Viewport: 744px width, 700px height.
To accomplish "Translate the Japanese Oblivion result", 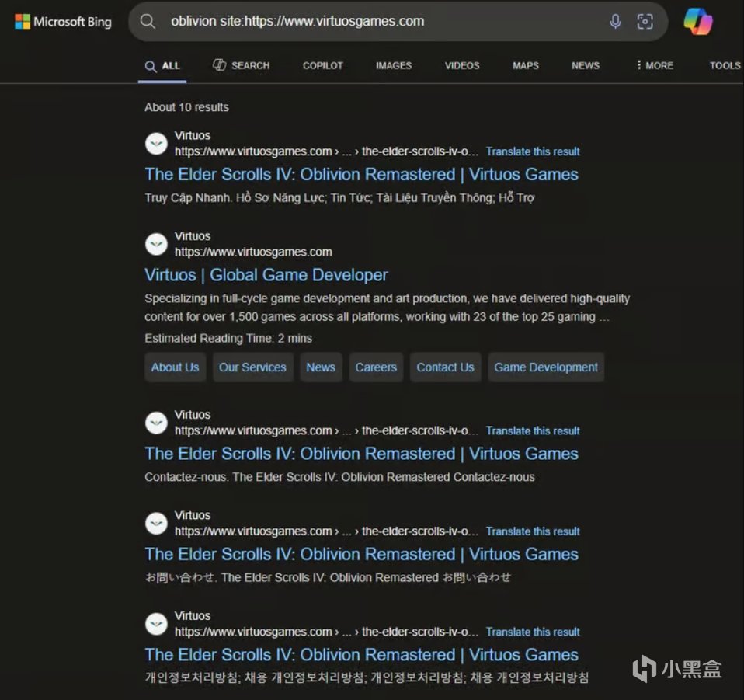I will [x=533, y=531].
